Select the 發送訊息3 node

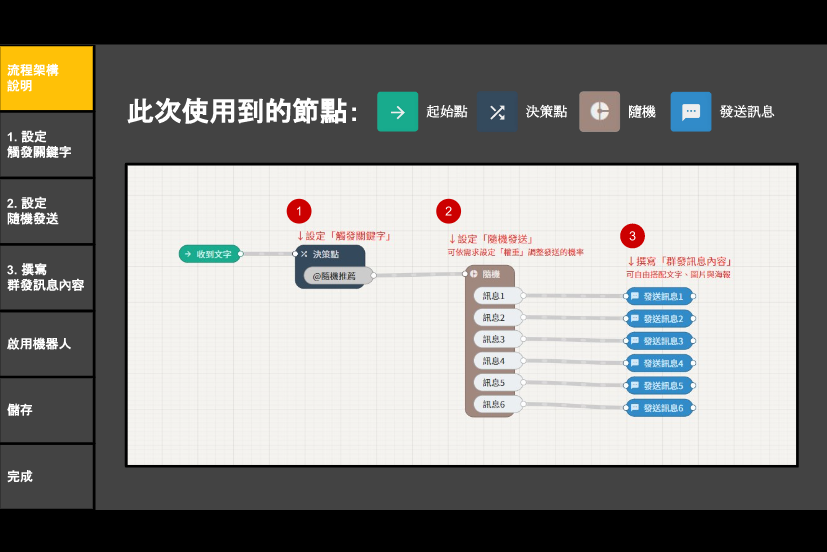pos(659,341)
